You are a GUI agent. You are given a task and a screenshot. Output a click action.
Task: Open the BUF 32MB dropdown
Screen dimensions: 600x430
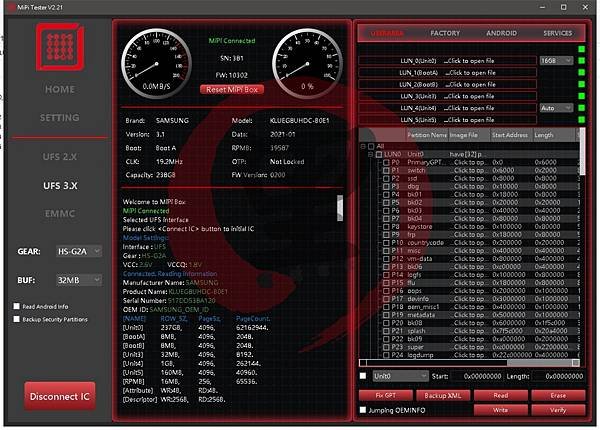coord(79,280)
